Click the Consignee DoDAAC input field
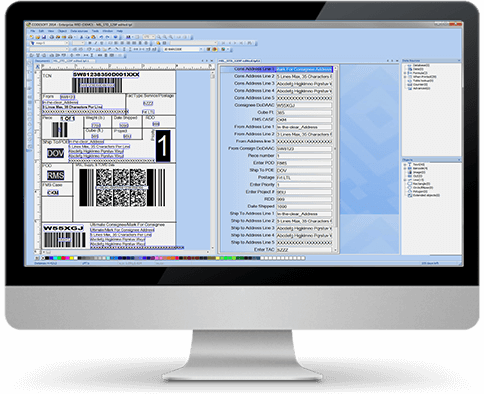Screen dimensions: 484x394 click(x=304, y=105)
